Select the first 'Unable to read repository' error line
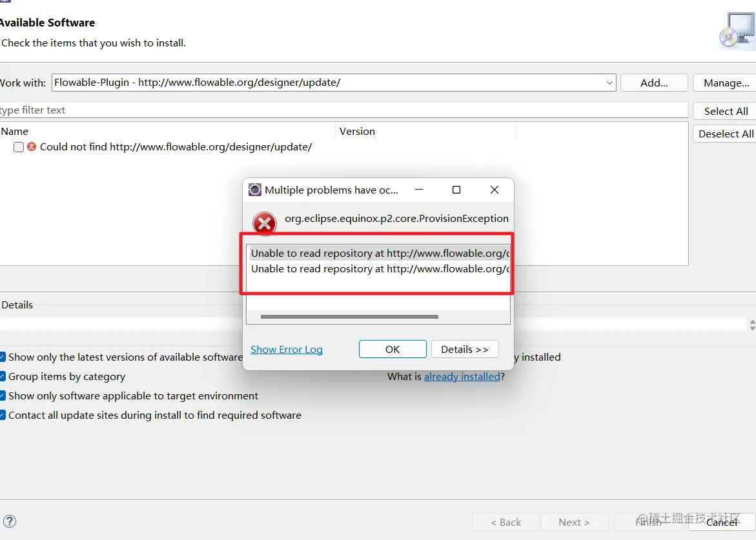Viewport: 756px width, 540px height. [x=380, y=254]
